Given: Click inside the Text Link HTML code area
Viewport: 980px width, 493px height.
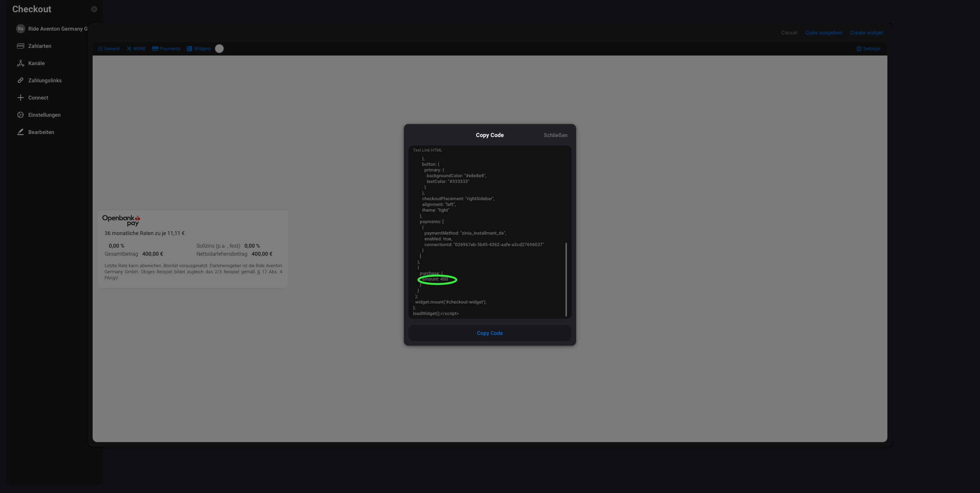Looking at the screenshot, I should (x=490, y=232).
